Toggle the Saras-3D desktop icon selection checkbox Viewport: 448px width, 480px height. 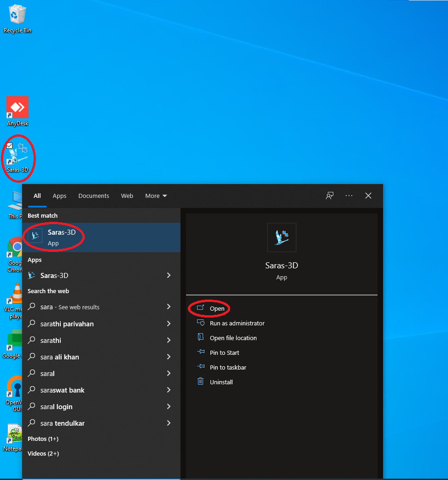click(10, 146)
